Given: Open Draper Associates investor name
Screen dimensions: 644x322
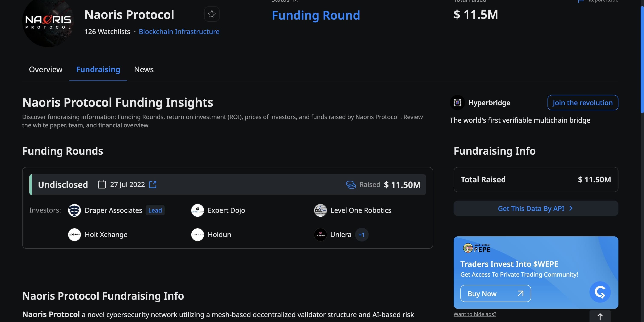Looking at the screenshot, I should (113, 210).
